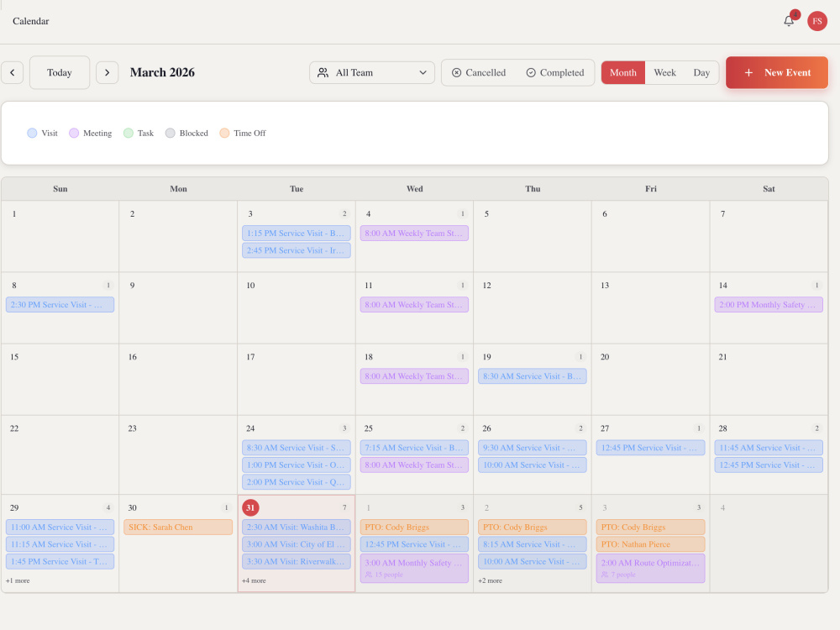Switch to Month view
840x630 pixels.
(x=623, y=72)
